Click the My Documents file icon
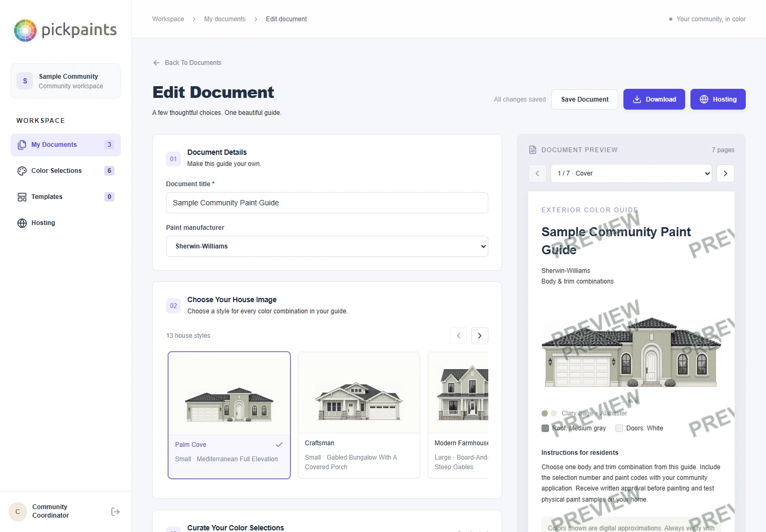The height and width of the screenshot is (532, 766). pos(22,145)
